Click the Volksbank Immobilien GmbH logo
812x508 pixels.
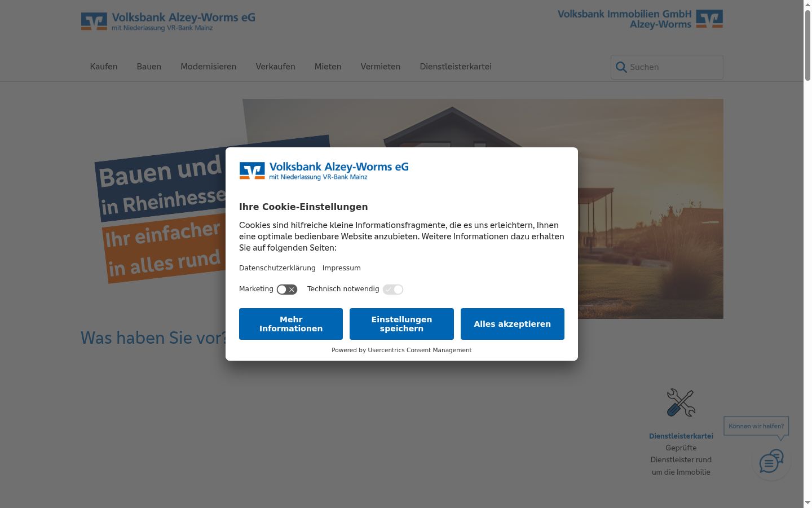(640, 19)
